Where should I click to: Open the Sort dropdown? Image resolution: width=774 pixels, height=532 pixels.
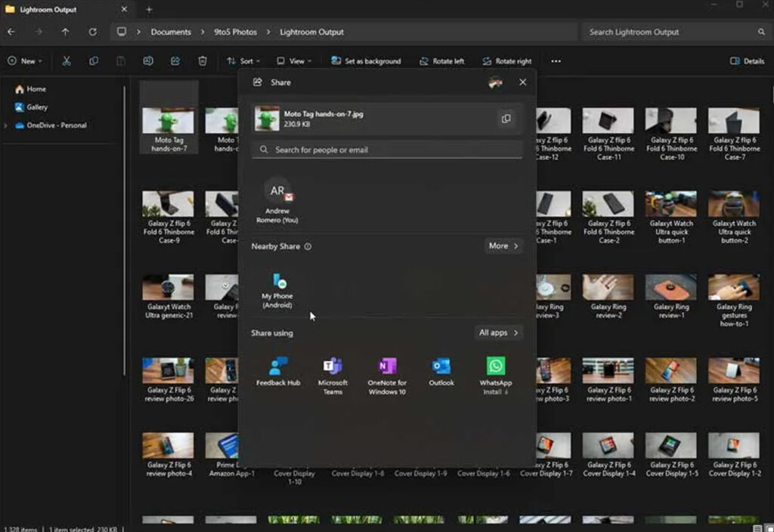(x=243, y=61)
